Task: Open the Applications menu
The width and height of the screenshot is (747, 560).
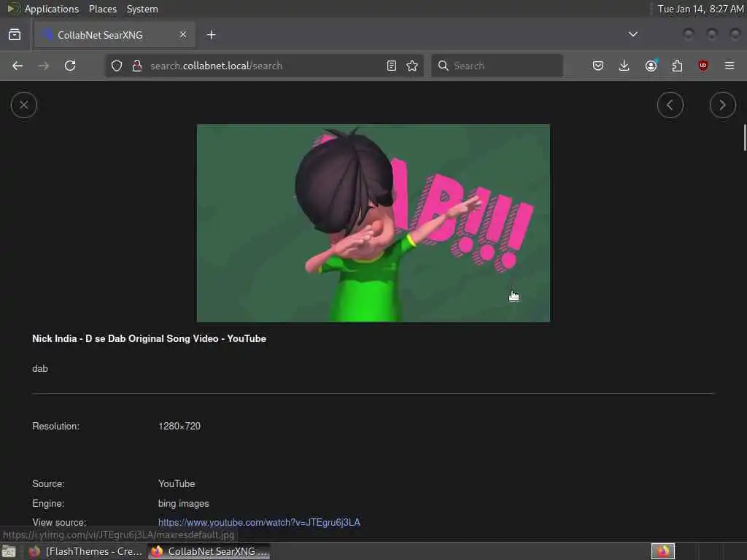Action: [52, 9]
